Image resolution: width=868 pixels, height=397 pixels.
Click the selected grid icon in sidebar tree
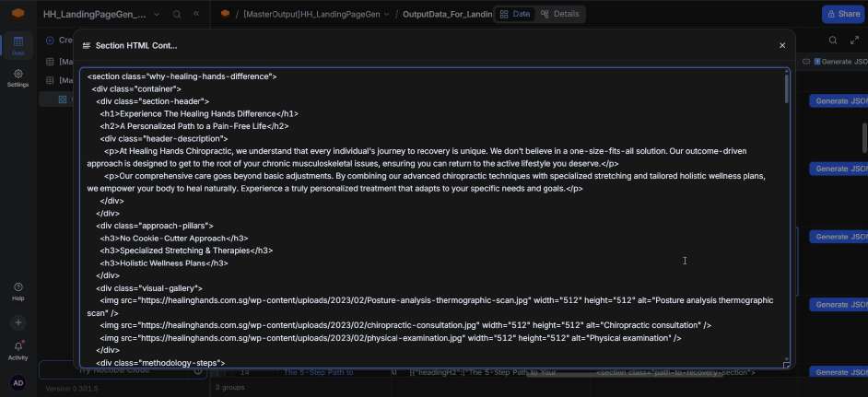point(63,99)
